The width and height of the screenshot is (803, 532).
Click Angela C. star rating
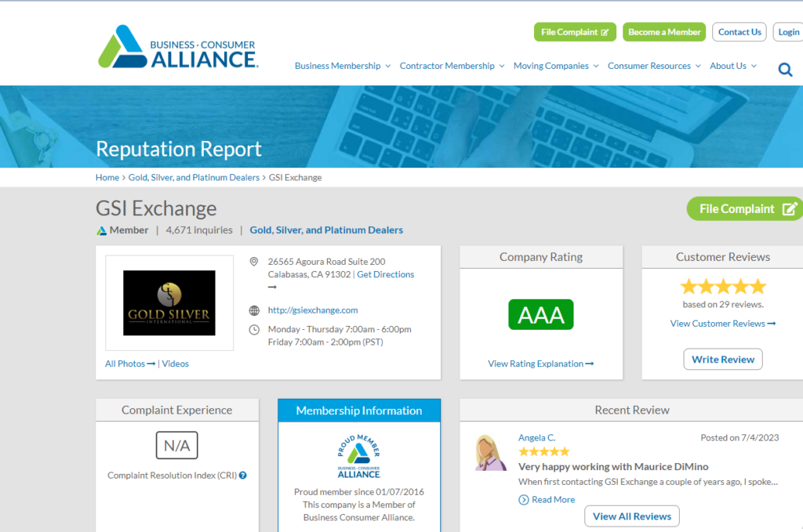click(x=544, y=451)
